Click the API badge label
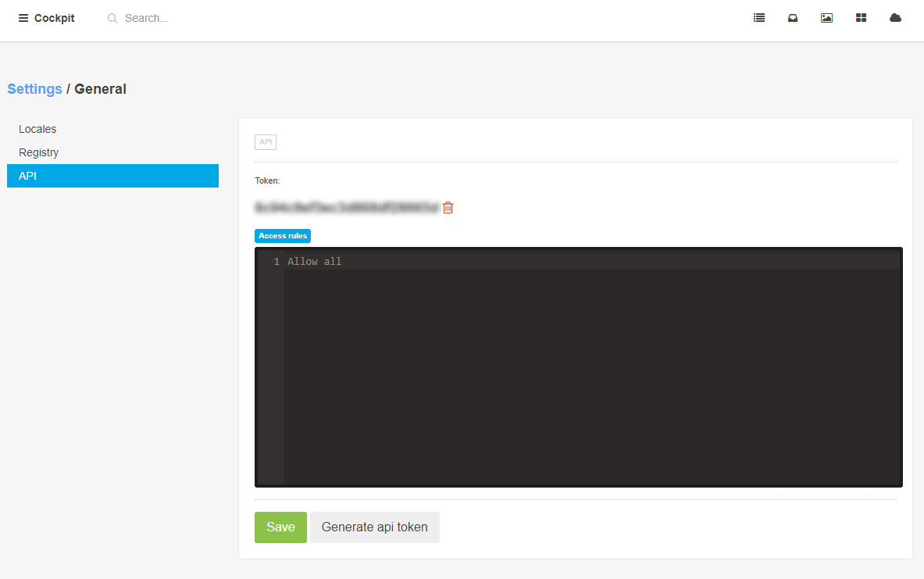 click(x=266, y=142)
